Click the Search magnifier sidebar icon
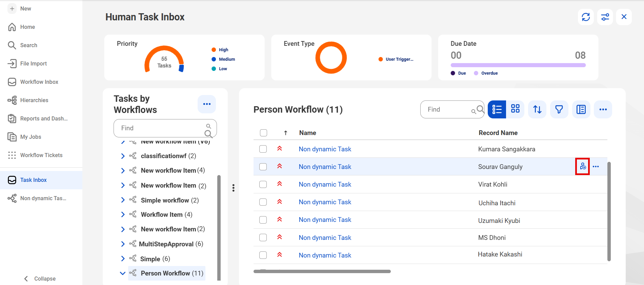 (12, 45)
